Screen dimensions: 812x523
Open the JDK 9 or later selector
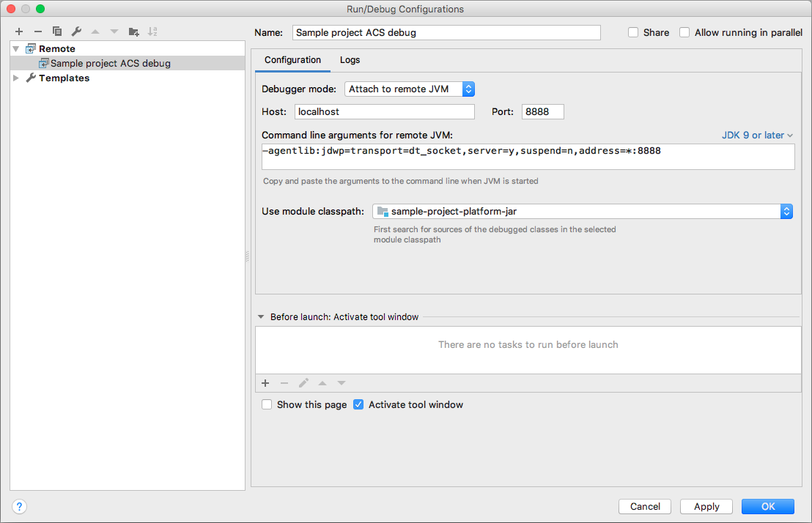757,135
